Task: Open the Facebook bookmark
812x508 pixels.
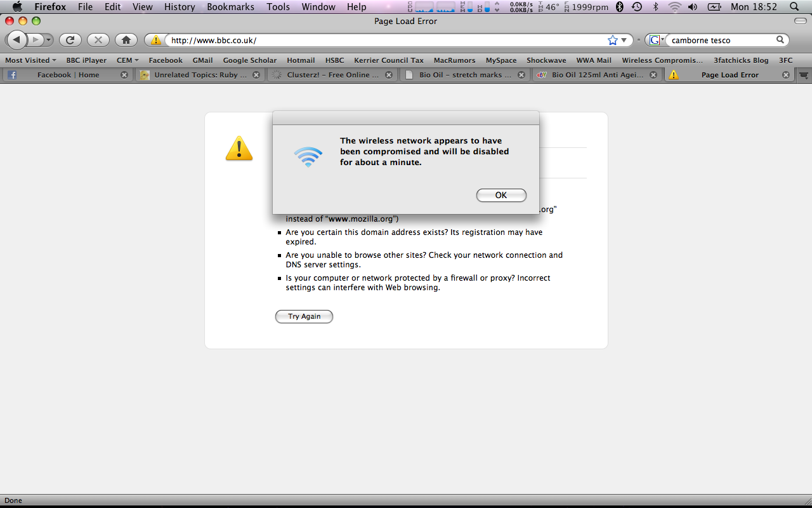Action: [x=166, y=60]
